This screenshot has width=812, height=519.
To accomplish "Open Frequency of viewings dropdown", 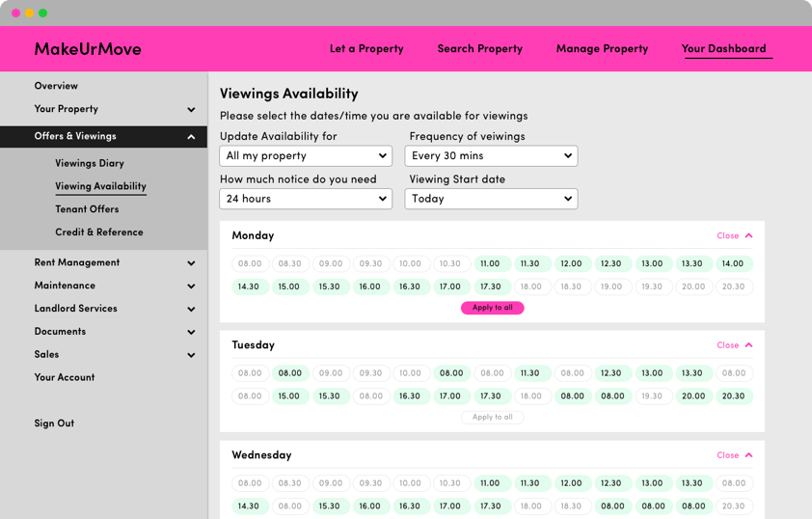I will [491, 156].
